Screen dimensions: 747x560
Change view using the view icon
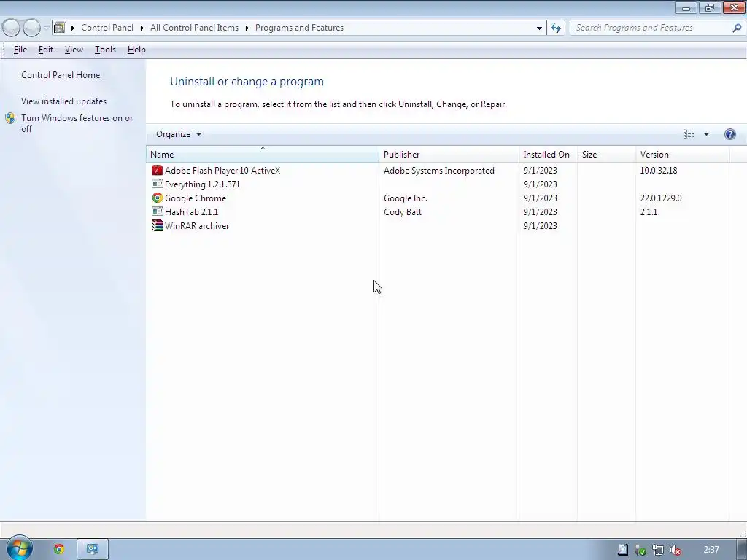coord(689,134)
